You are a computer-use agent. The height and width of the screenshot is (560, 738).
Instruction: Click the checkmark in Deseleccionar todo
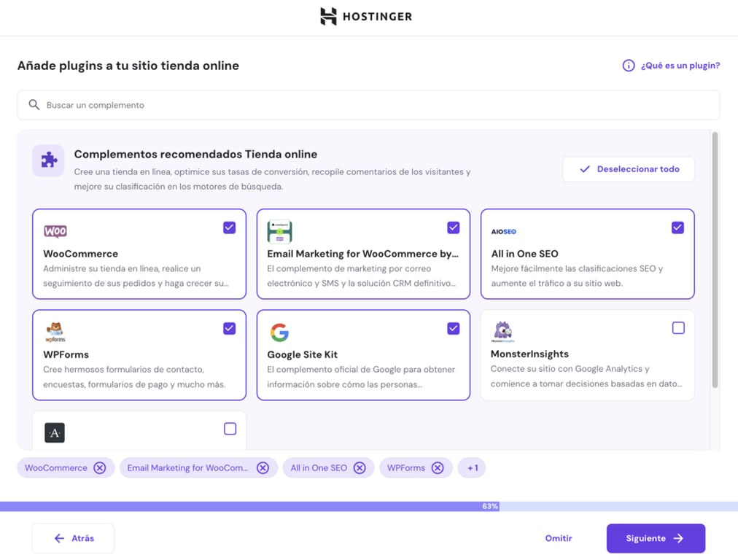pos(585,169)
